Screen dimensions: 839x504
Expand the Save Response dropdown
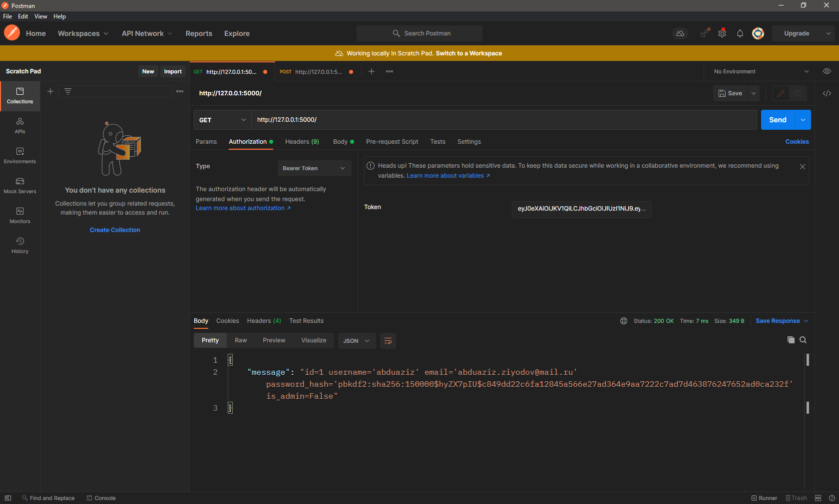click(x=782, y=321)
